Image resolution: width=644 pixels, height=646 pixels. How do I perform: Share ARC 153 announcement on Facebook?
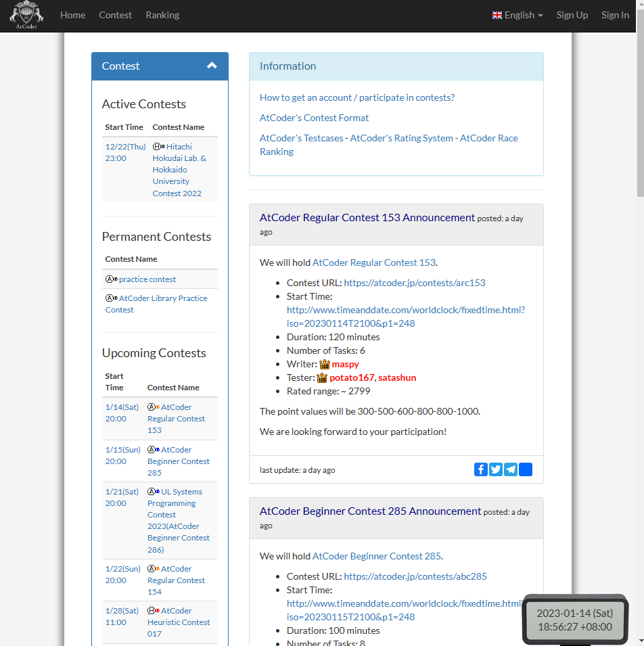[x=480, y=469]
